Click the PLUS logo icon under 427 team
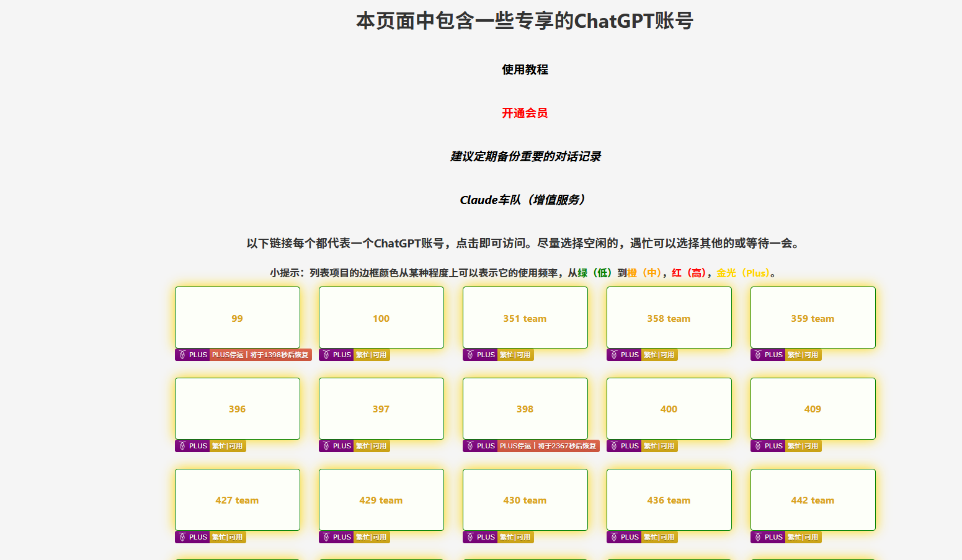 (x=182, y=537)
